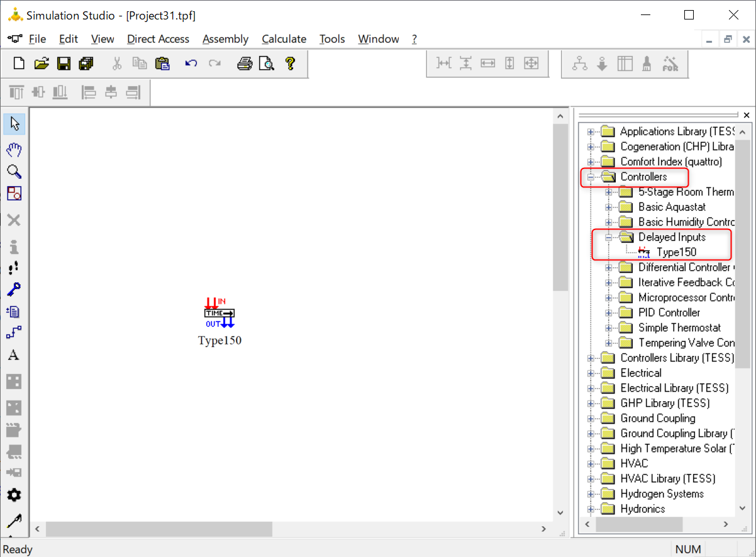This screenshot has width=756, height=557.
Task: Select GHP Library (TESS) in the tree
Action: 665,403
